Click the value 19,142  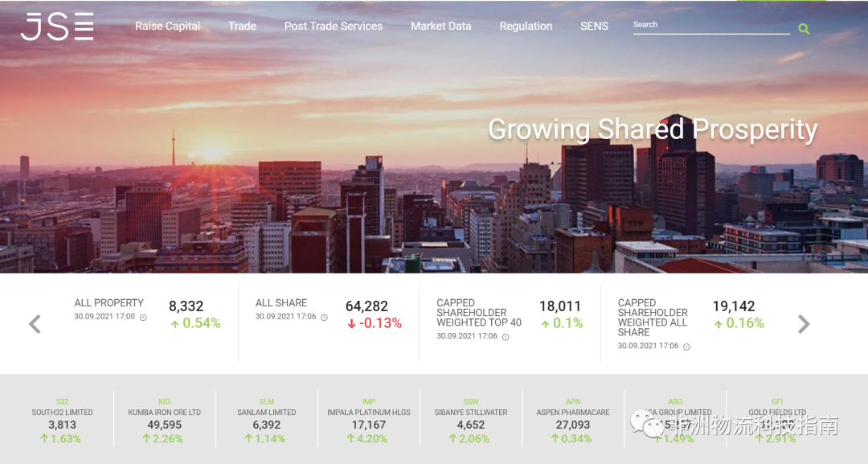tap(734, 306)
